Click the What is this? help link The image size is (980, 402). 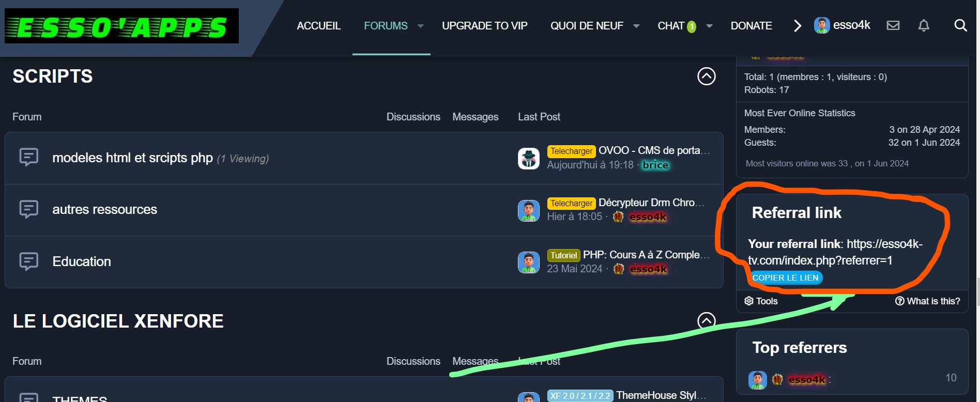927,301
